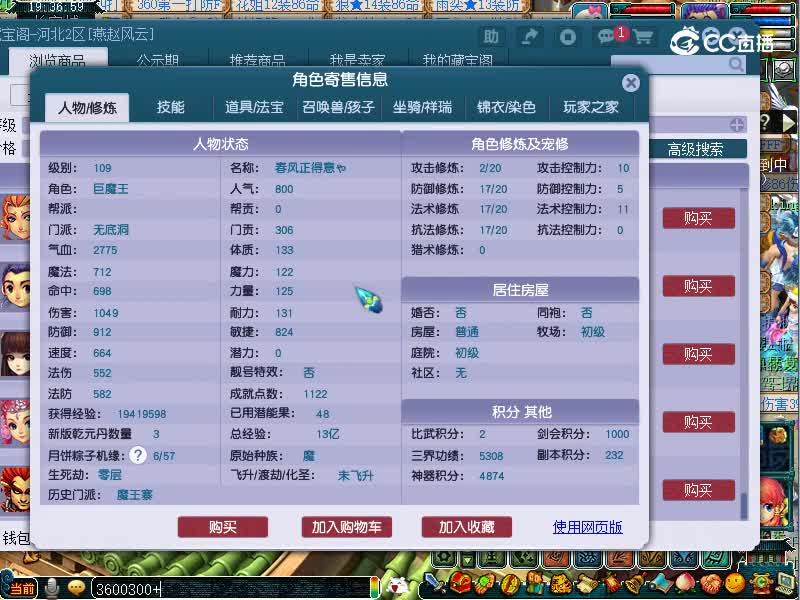Switch to the 技能 tab
The image size is (800, 600).
[x=170, y=107]
